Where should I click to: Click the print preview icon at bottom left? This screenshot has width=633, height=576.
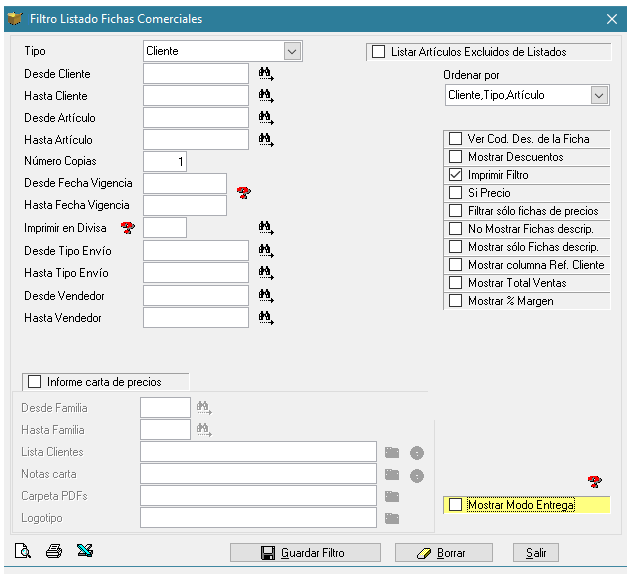(23, 551)
